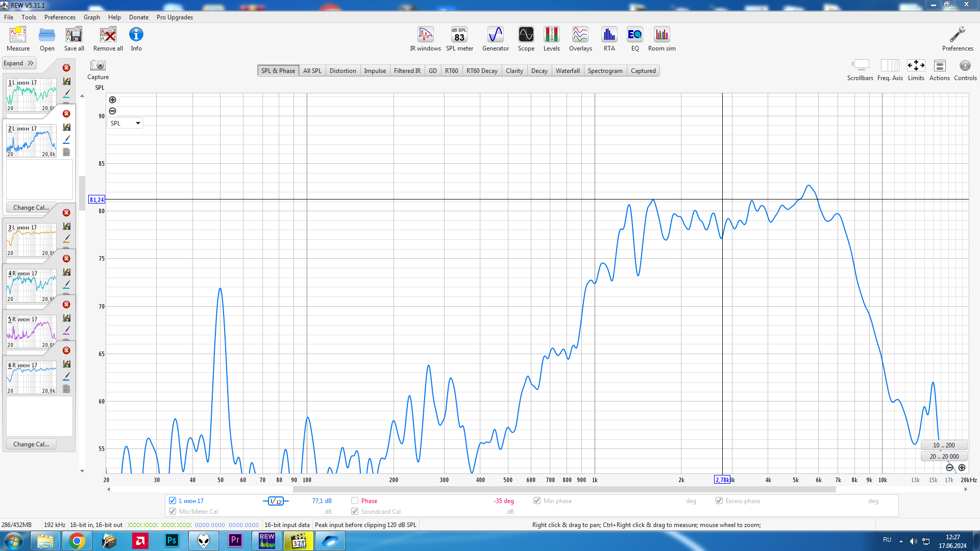This screenshot has width=980, height=551.
Task: Enable the Phase trace checkbox
Action: 355,500
